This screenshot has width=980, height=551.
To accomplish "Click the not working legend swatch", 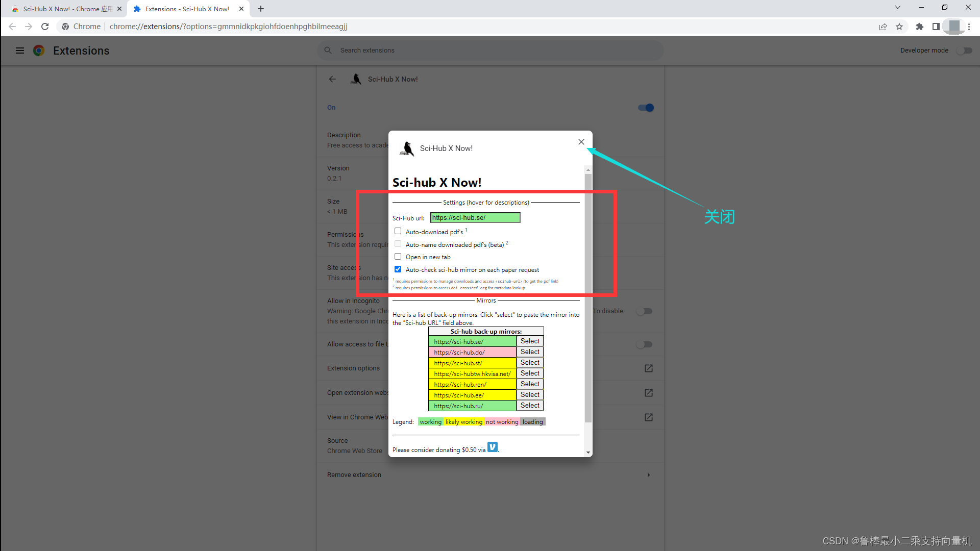I will (x=502, y=422).
